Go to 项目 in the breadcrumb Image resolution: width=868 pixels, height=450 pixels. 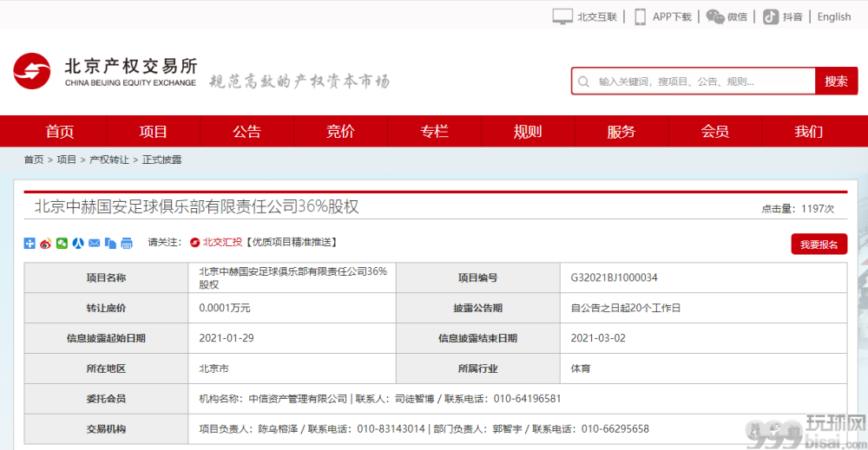pyautogui.click(x=67, y=160)
